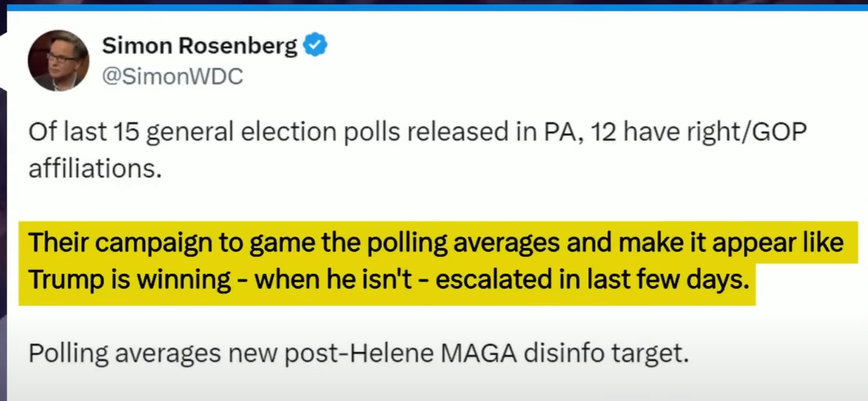The image size is (868, 401).
Task: Click the blue verified checkmark badge
Action: [x=315, y=45]
